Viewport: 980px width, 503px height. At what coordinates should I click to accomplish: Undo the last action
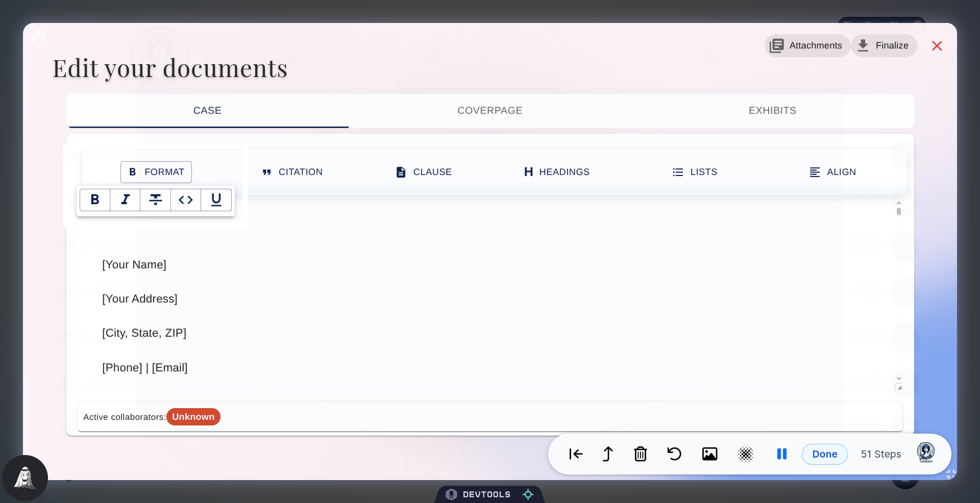coord(674,454)
